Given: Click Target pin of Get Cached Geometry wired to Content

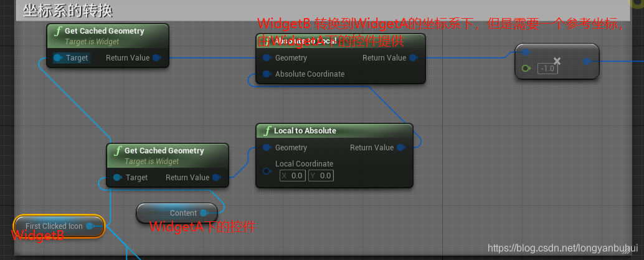Looking at the screenshot, I should pyautogui.click(x=118, y=178).
